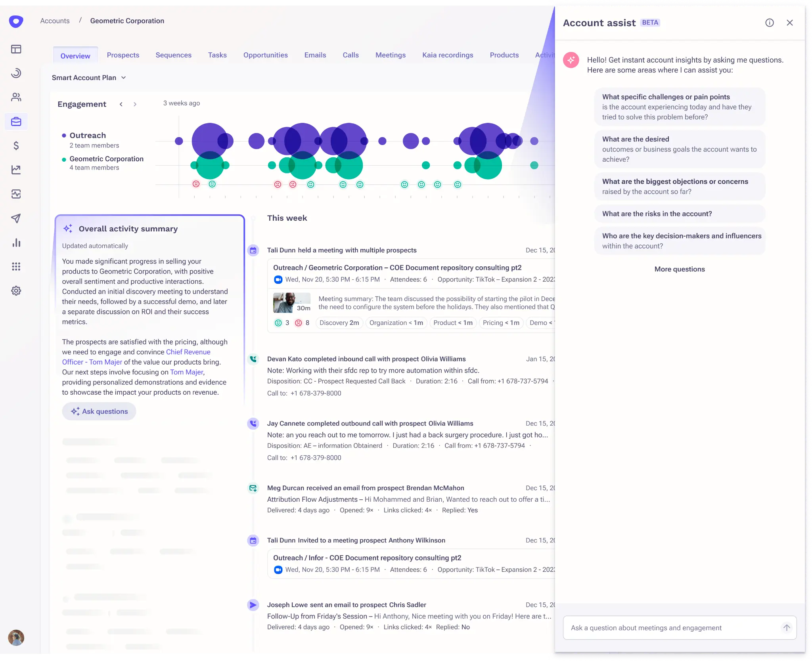Expand the Smart Account Plan dropdown
The height and width of the screenshot is (661, 812).
(x=124, y=78)
